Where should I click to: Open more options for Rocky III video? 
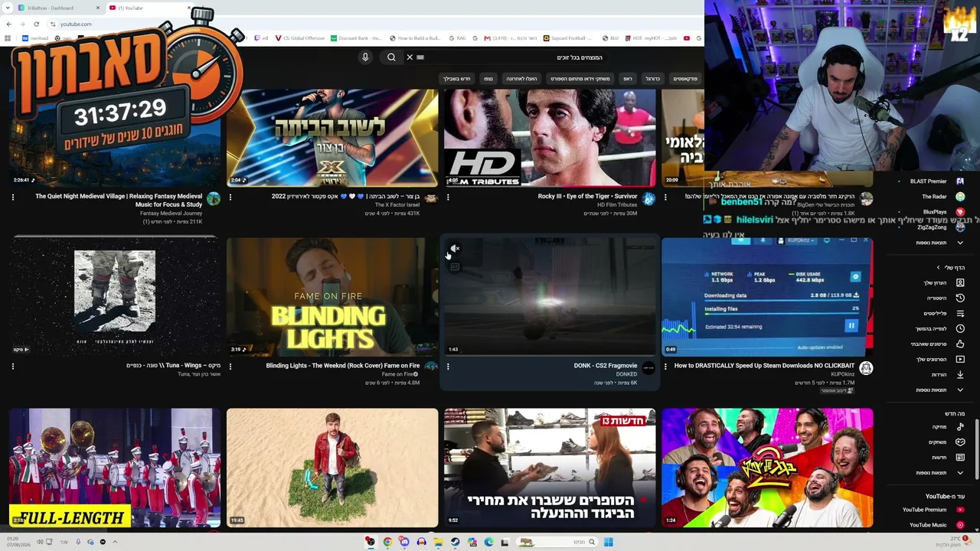click(x=448, y=197)
